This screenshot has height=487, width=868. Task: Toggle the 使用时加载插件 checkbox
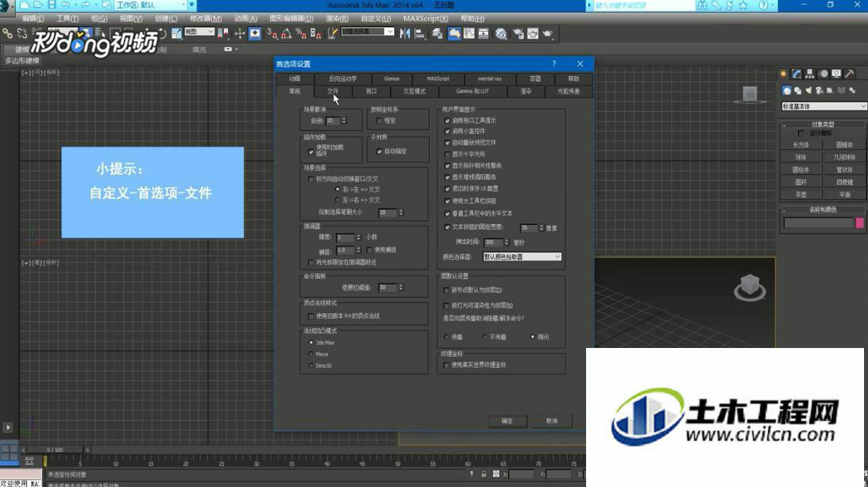(x=311, y=151)
